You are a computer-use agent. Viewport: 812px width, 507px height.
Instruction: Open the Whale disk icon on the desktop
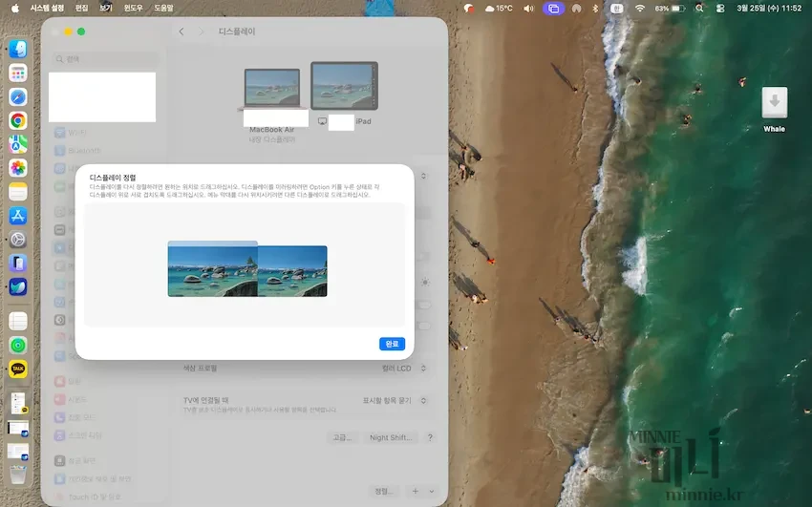(x=774, y=102)
